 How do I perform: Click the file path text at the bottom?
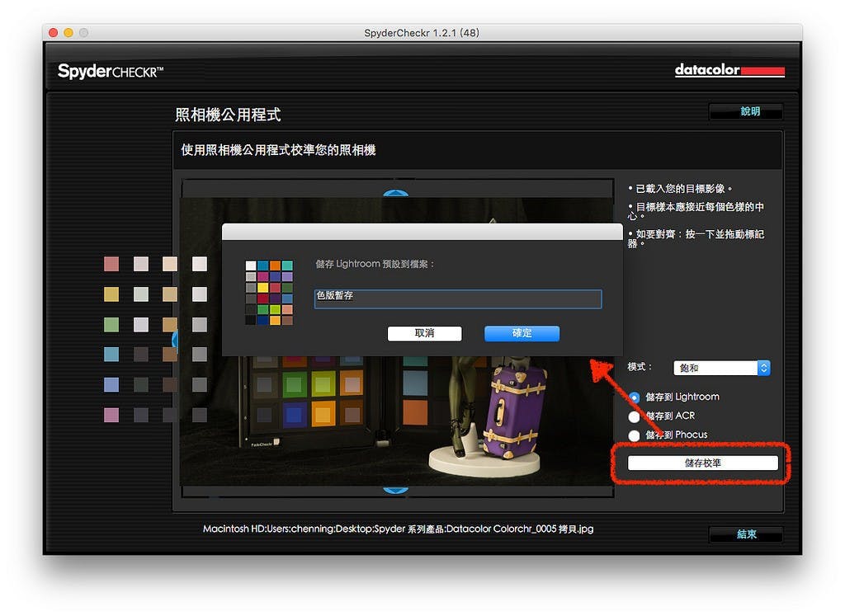(x=398, y=529)
